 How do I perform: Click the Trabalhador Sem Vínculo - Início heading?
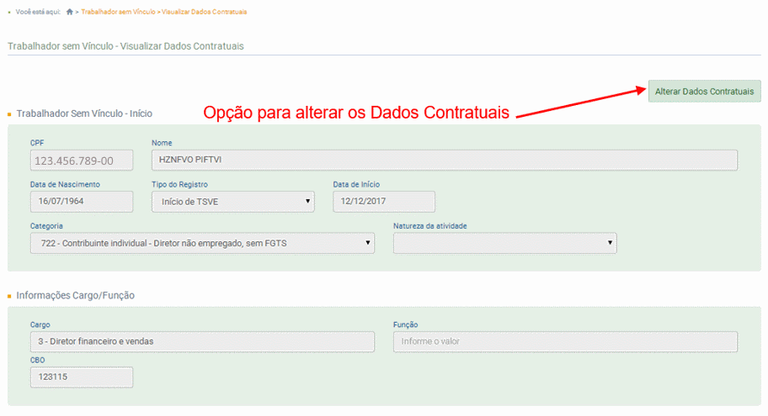tap(84, 114)
